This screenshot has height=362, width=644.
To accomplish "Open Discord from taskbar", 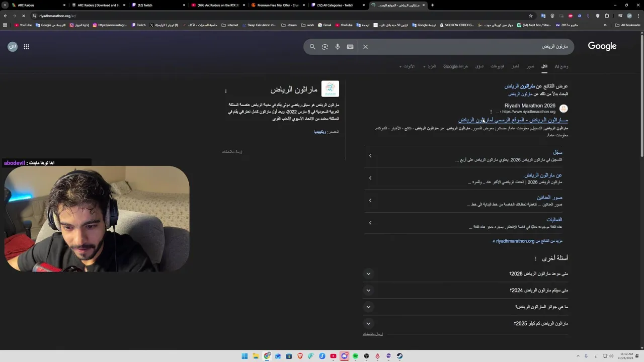I will pos(344,356).
